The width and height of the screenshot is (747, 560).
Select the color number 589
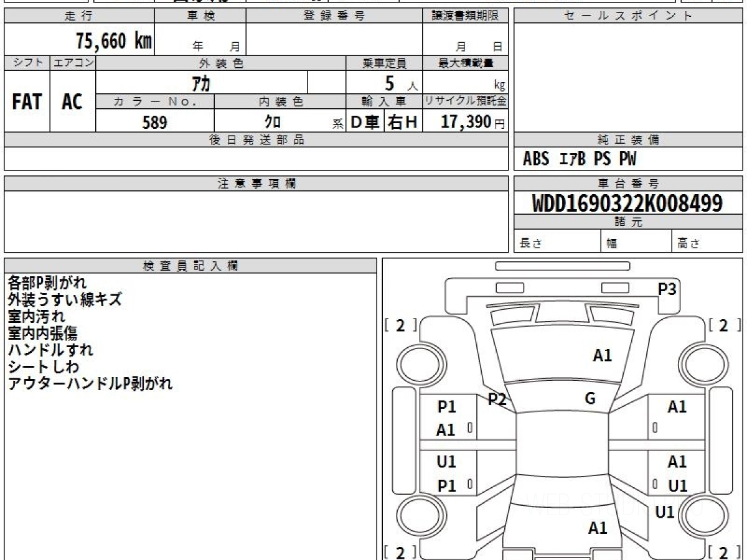pyautogui.click(x=154, y=122)
